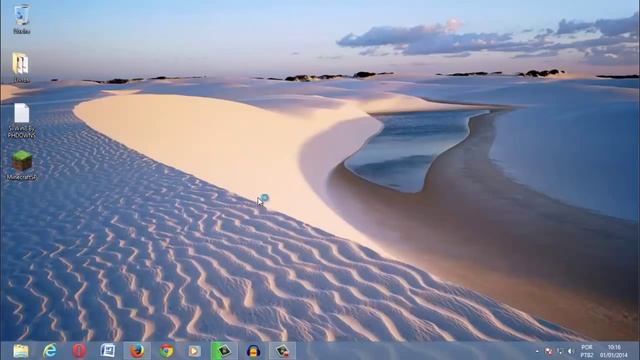This screenshot has width=640, height=360.
Task: Launch Internet Explorer from the taskbar
Action: (x=50, y=351)
